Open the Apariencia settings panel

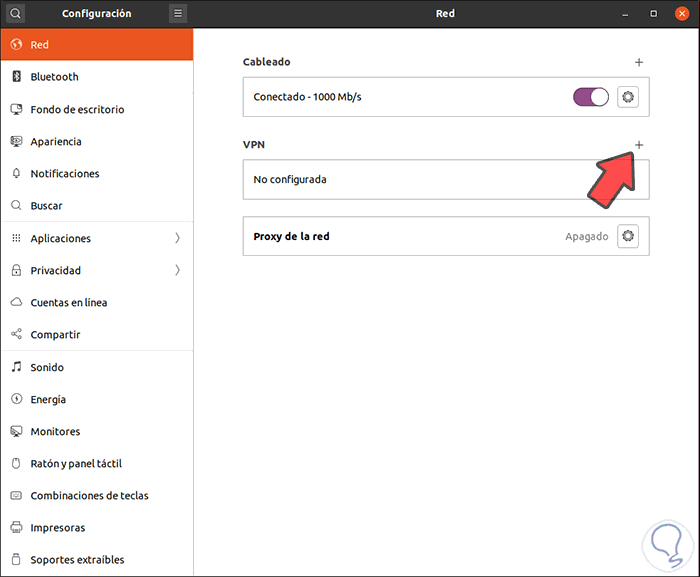[56, 142]
